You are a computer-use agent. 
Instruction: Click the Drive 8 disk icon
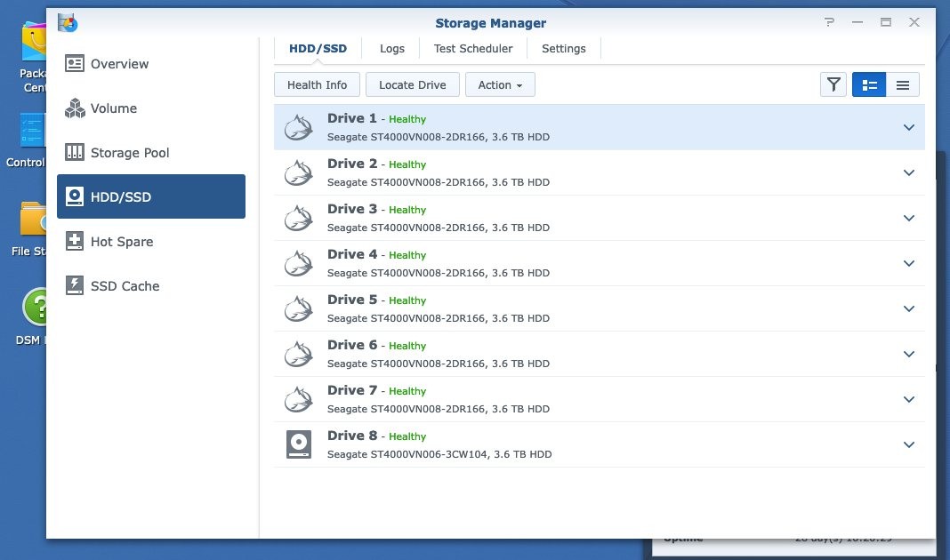pos(298,444)
